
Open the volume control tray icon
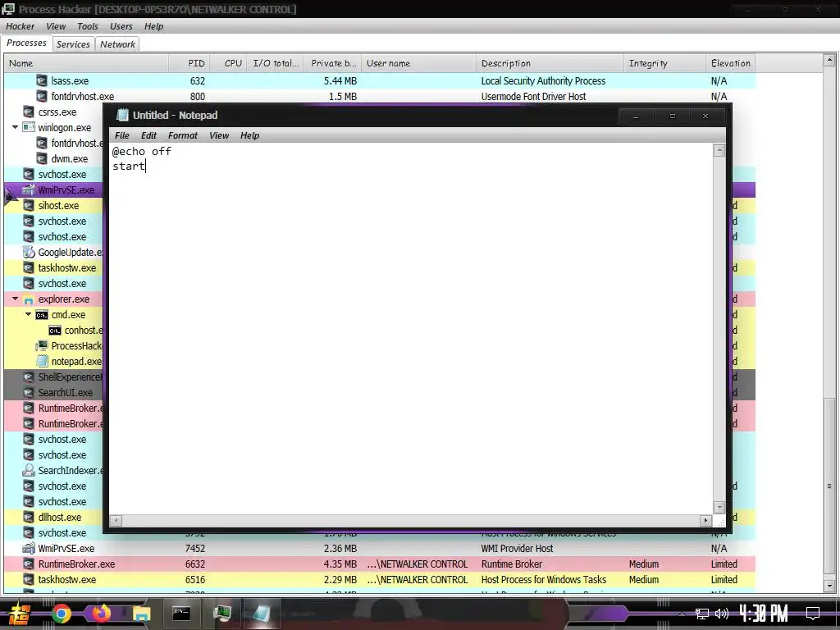[x=722, y=614]
